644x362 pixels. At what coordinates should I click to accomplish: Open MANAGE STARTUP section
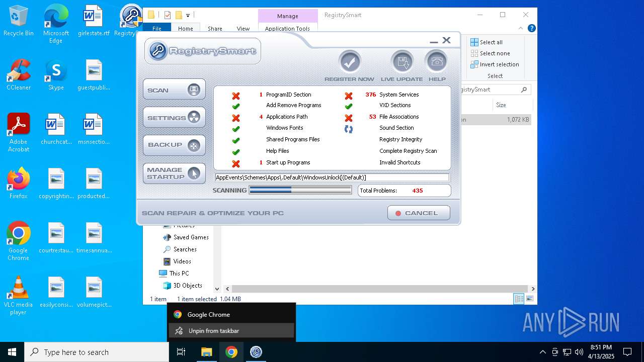[174, 173]
